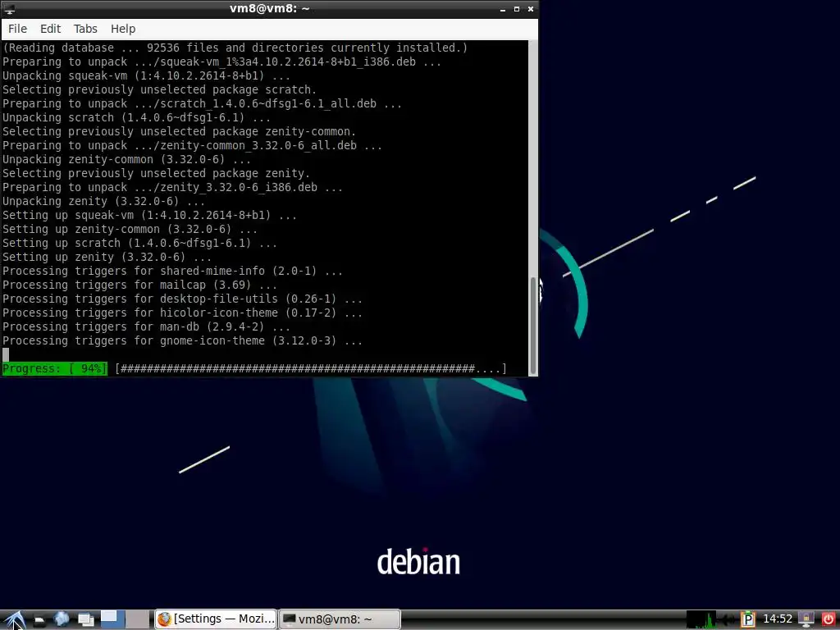
Task: Click the CPU usage monitor graph
Action: coord(701,619)
